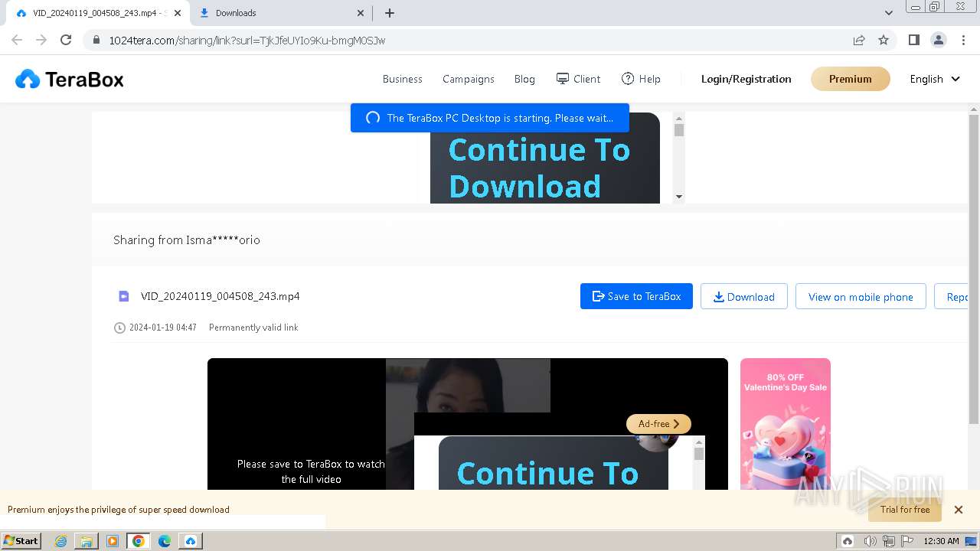Click the Valentine's Day Sale ad
Image resolution: width=980 pixels, height=551 pixels.
[786, 424]
